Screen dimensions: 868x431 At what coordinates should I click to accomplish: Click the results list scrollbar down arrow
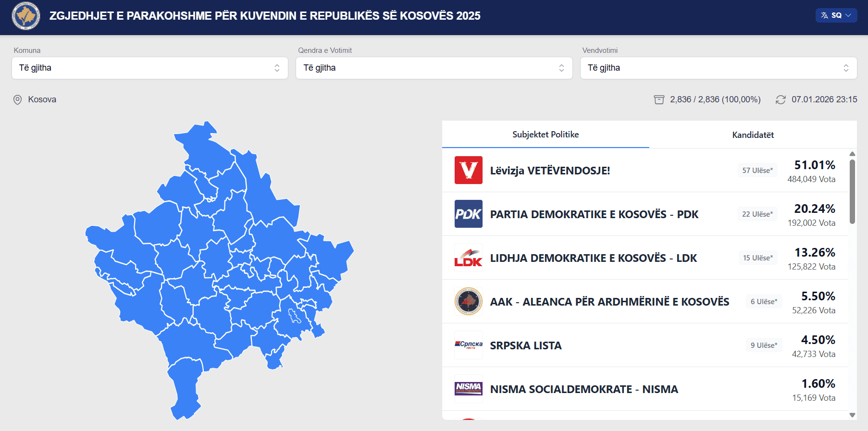(x=852, y=415)
